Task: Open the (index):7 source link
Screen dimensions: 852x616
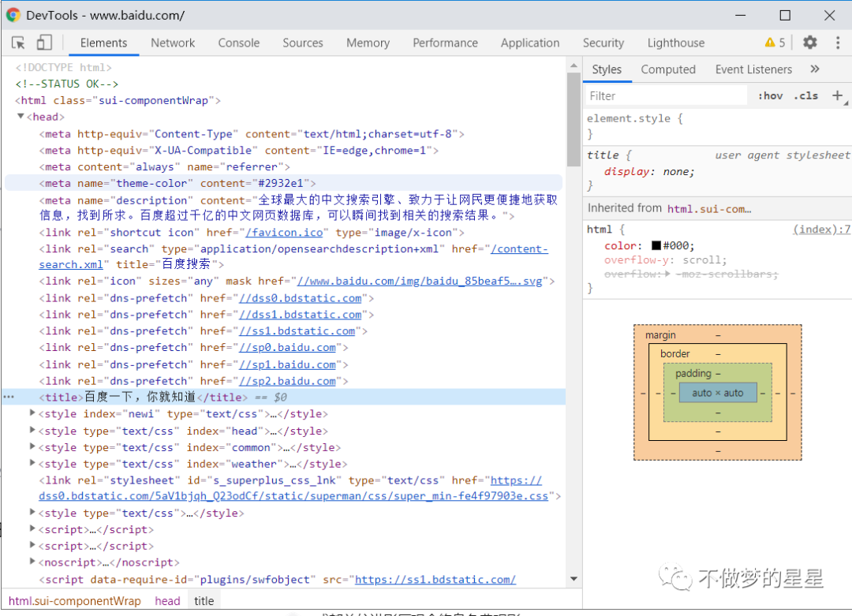Action: 821,230
